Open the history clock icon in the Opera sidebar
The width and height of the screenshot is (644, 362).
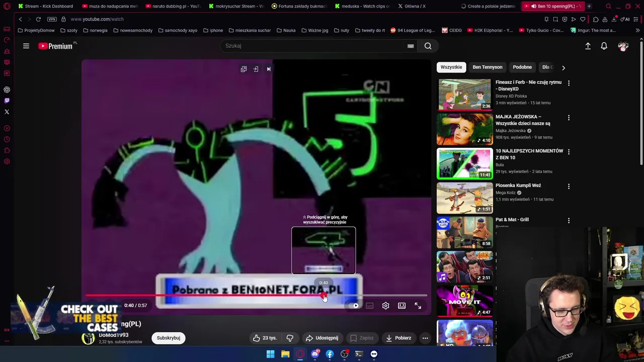[7, 139]
